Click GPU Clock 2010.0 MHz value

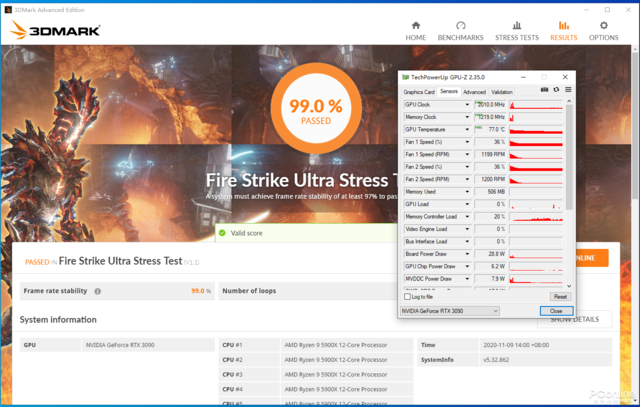(x=490, y=105)
